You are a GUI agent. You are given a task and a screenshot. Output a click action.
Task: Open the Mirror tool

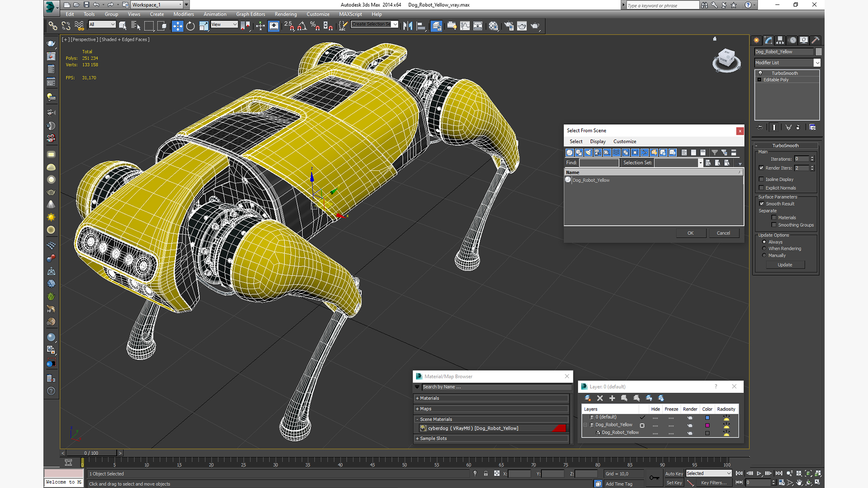(x=407, y=26)
